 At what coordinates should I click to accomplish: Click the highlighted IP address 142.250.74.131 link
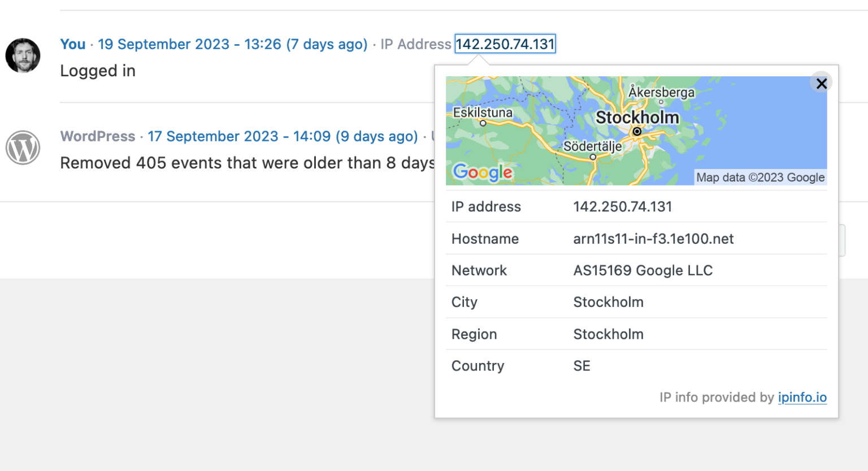[505, 44]
